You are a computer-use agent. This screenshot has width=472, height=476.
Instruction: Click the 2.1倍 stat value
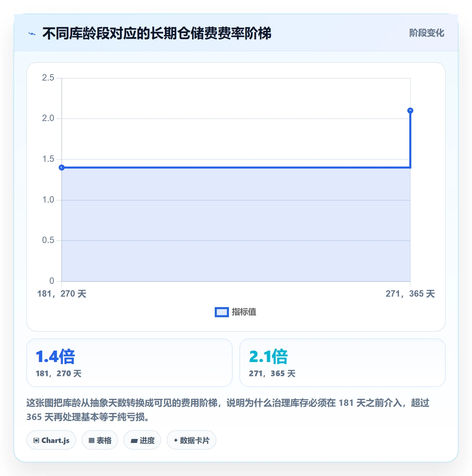coord(268,357)
